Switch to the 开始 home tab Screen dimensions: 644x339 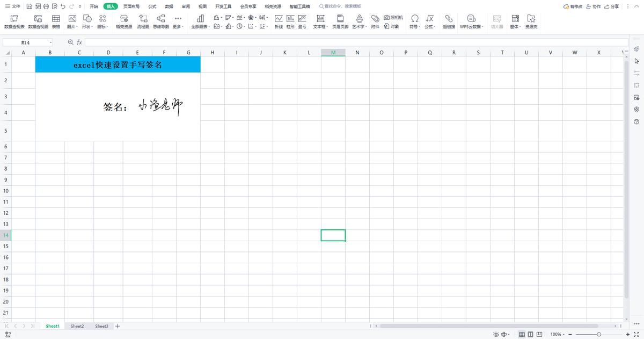click(94, 6)
